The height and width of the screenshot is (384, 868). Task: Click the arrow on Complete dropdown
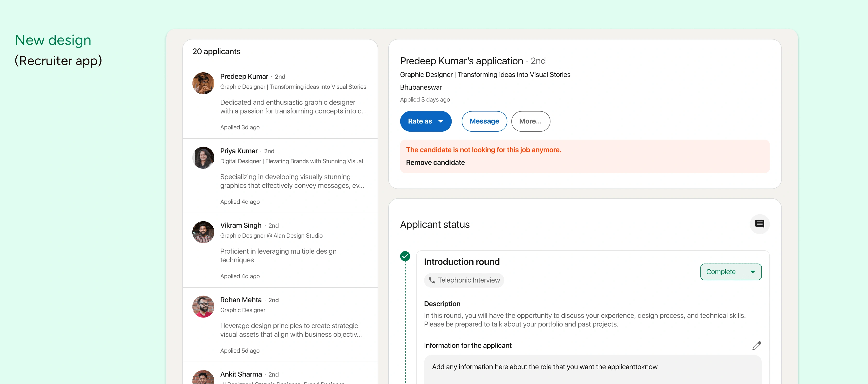pyautogui.click(x=753, y=272)
